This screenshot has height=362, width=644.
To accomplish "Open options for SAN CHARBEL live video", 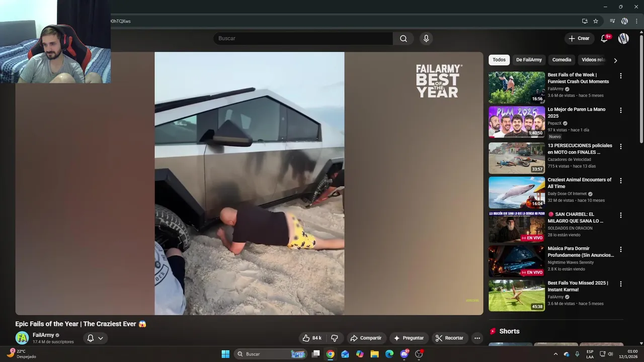I will 620,215.
